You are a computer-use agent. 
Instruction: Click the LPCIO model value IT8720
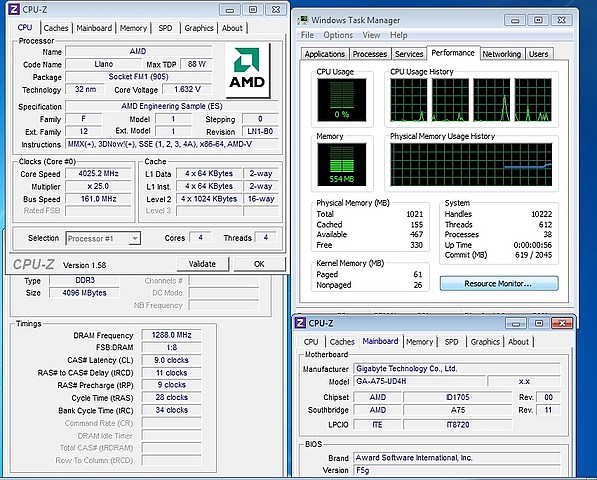(458, 424)
